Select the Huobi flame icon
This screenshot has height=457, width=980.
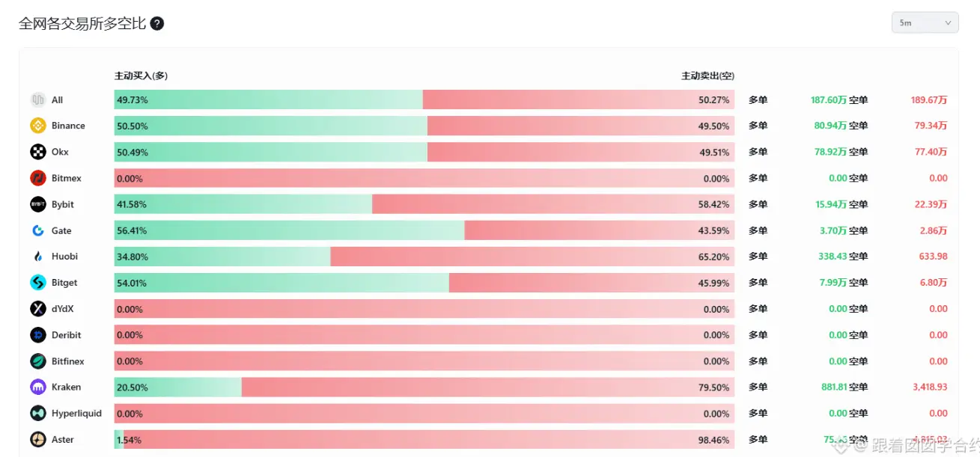(38, 257)
